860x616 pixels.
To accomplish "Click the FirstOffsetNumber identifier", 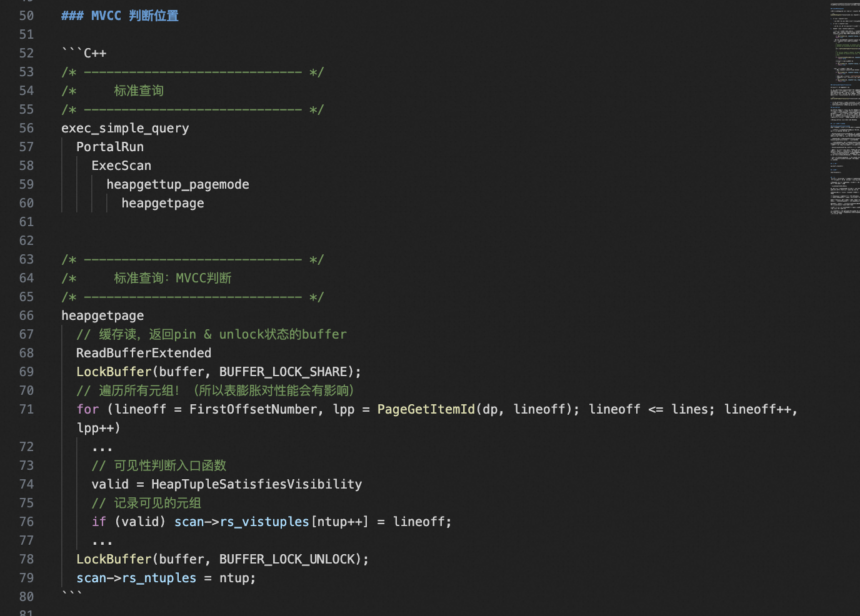I will (253, 409).
